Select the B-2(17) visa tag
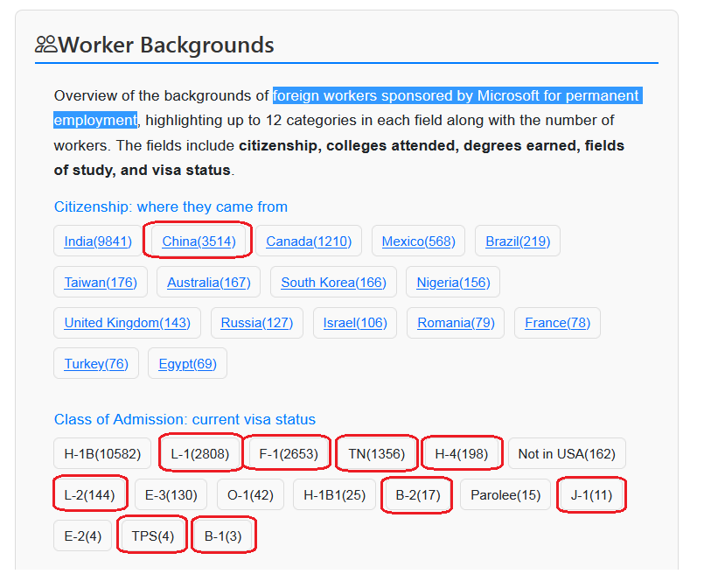This screenshot has height=588, width=704. tap(417, 495)
